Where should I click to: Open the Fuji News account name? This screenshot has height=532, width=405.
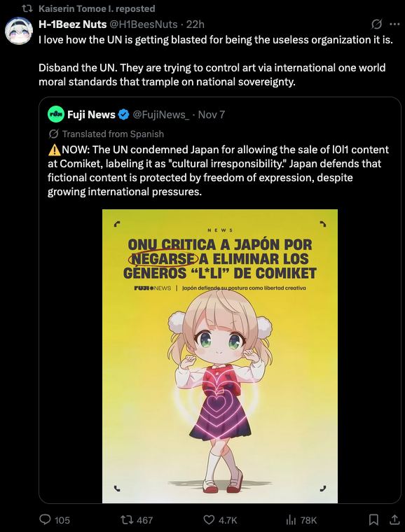91,115
